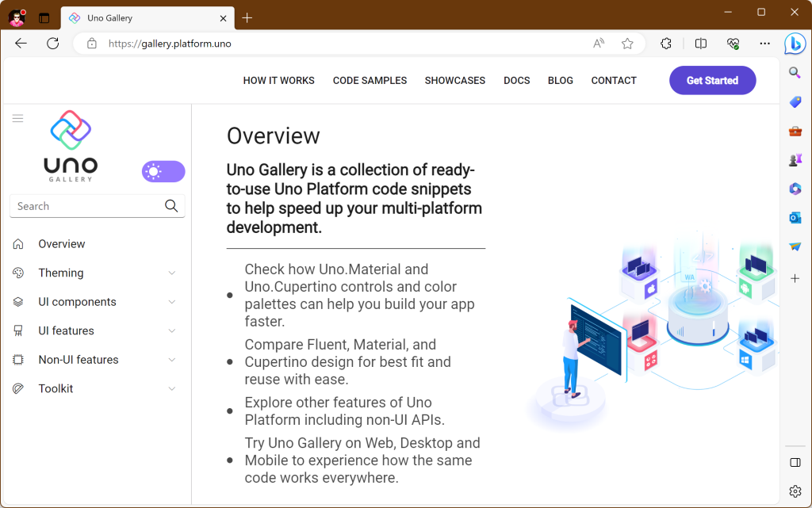Click the Uno Gallery logo
The width and height of the screenshot is (812, 508).
(x=70, y=146)
